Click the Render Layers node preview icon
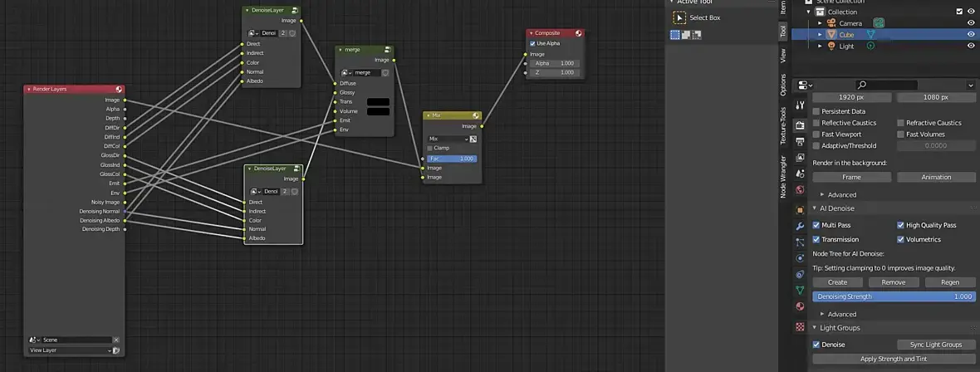Viewport: 980px width, 372px height. pyautogui.click(x=119, y=90)
